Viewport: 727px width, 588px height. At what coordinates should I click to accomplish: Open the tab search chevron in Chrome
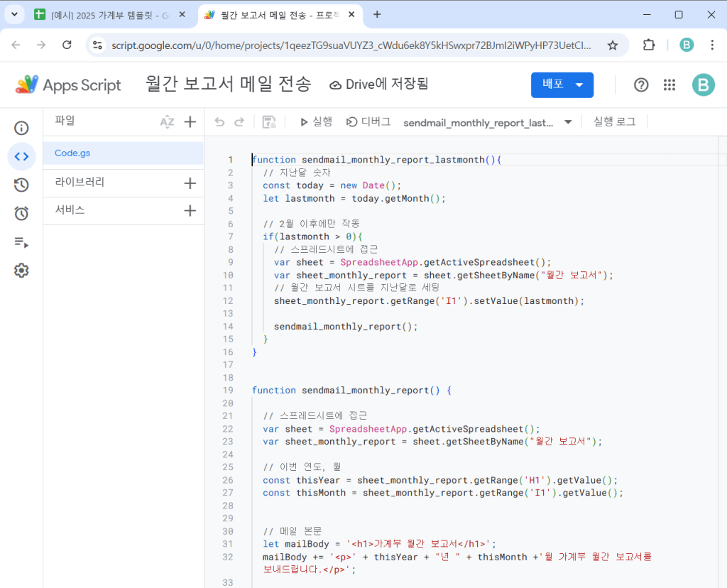(x=13, y=14)
